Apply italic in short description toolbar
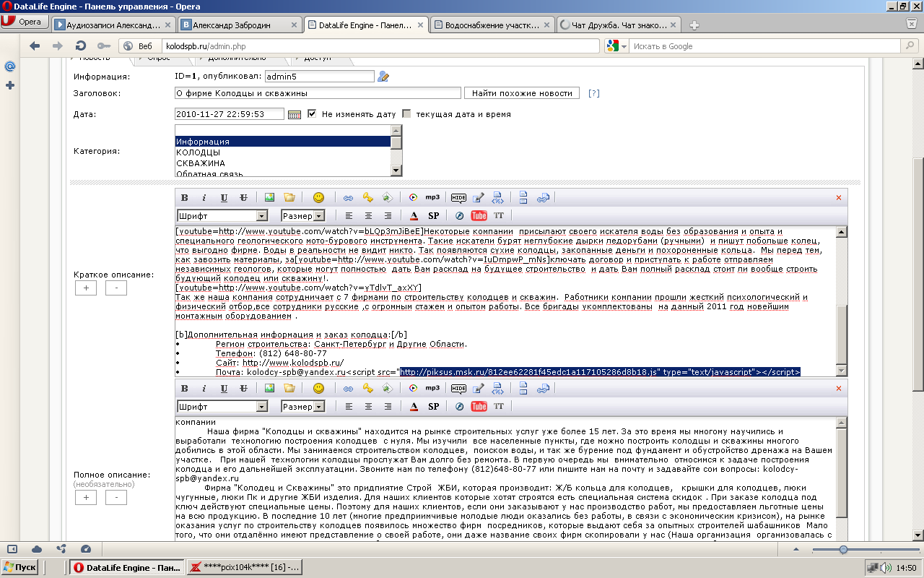The height and width of the screenshot is (578, 924). click(x=204, y=197)
